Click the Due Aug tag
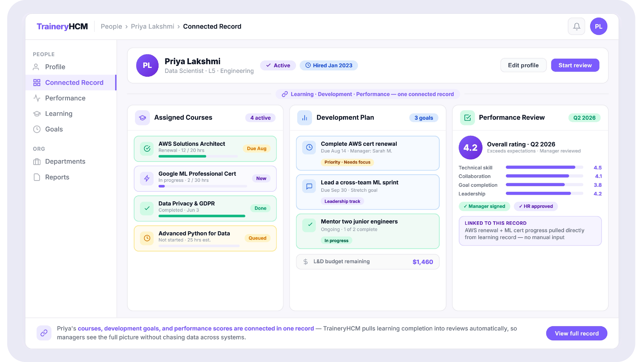The height and width of the screenshot is (362, 644). [x=256, y=148]
